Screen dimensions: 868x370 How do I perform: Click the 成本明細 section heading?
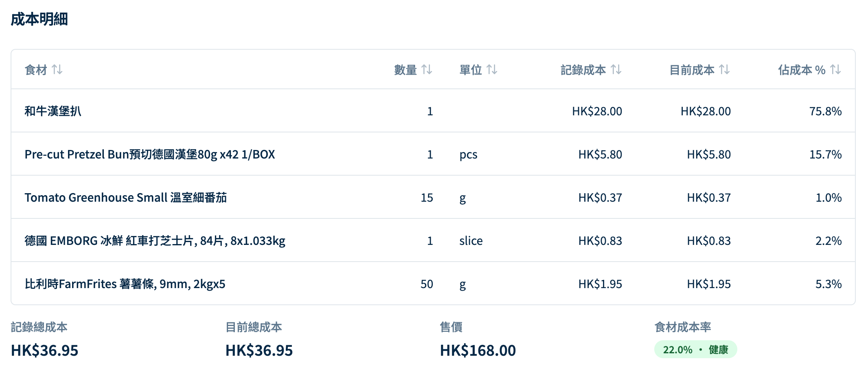pyautogui.click(x=39, y=19)
